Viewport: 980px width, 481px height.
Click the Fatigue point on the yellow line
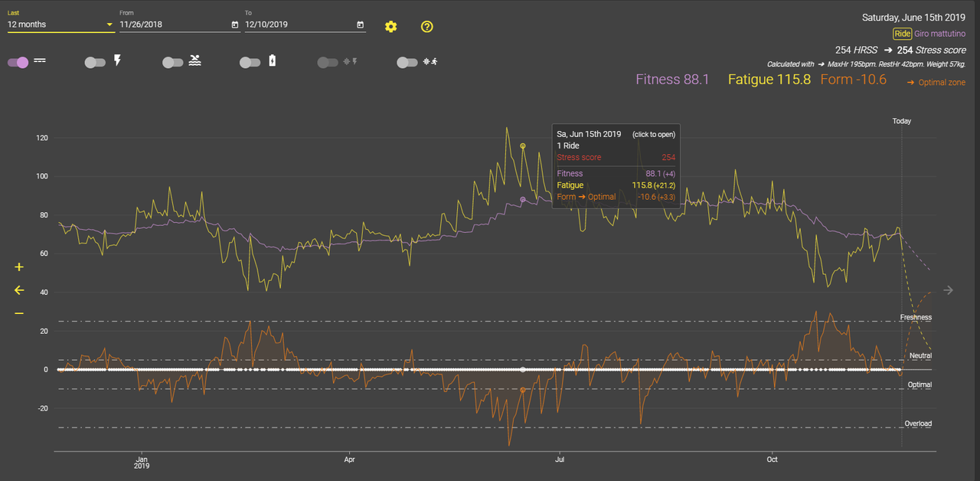(523, 146)
